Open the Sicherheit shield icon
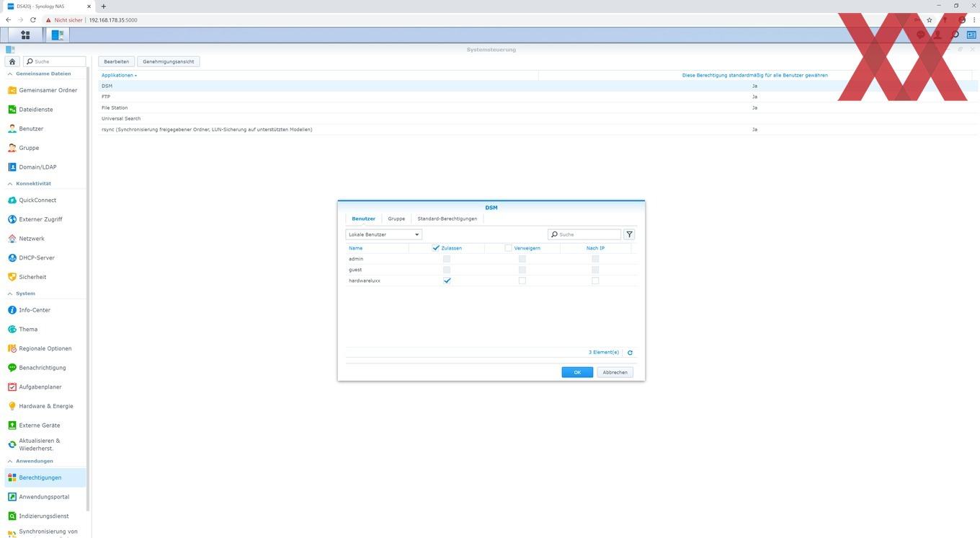Screen dimensions: 980x538 click(12, 277)
